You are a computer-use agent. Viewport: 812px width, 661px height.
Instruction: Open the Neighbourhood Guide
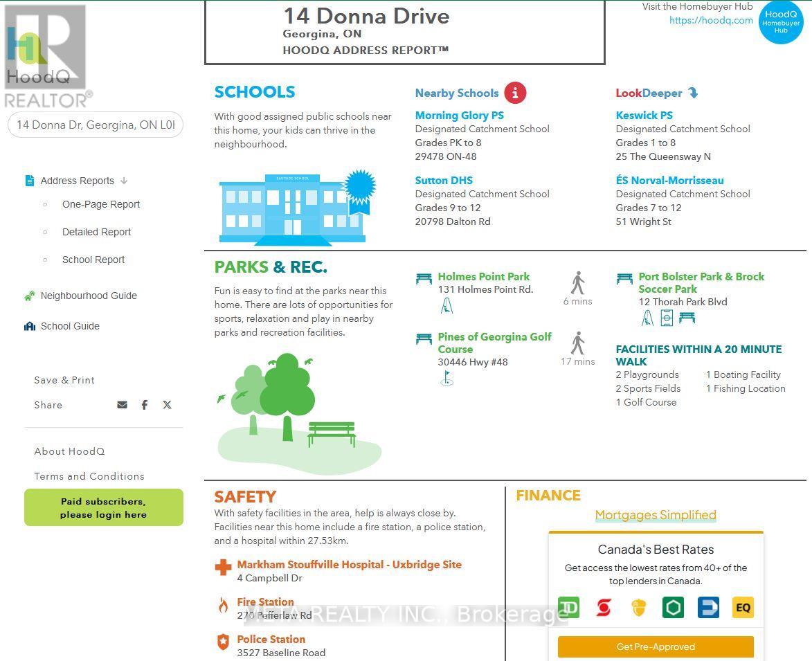click(89, 296)
